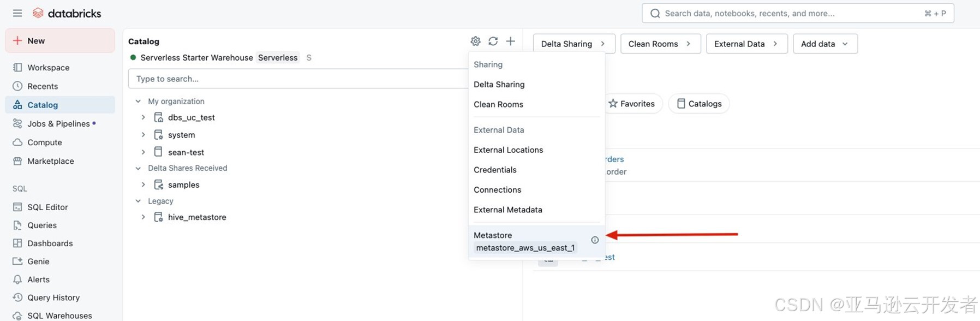Click the plus icon in Catalog header
This screenshot has height=321, width=980.
point(510,41)
